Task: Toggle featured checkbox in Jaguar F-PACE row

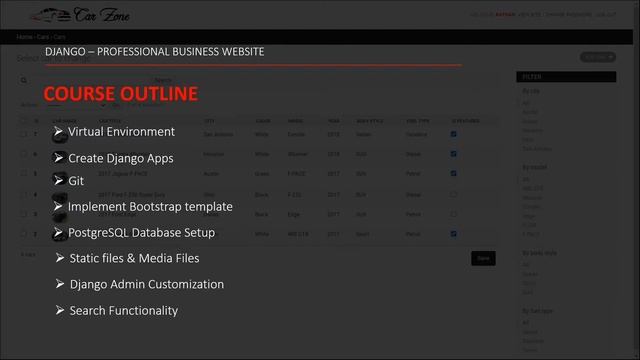Action: tap(453, 173)
